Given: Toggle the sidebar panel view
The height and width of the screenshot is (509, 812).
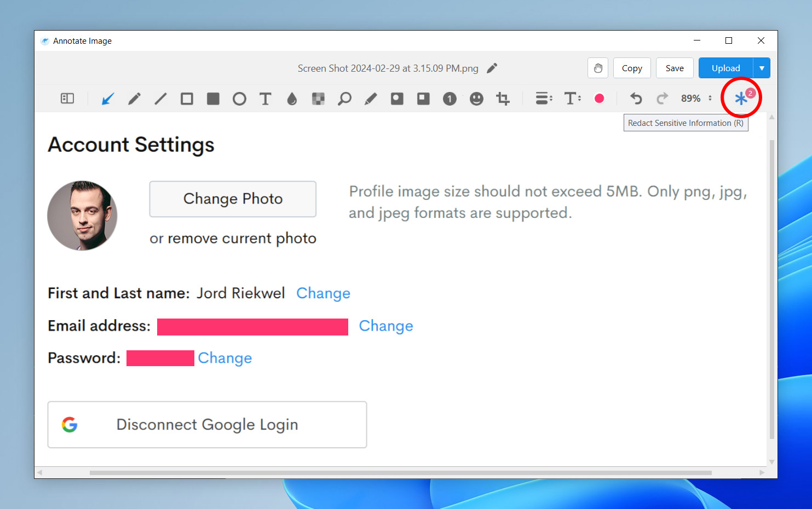Looking at the screenshot, I should (x=67, y=99).
